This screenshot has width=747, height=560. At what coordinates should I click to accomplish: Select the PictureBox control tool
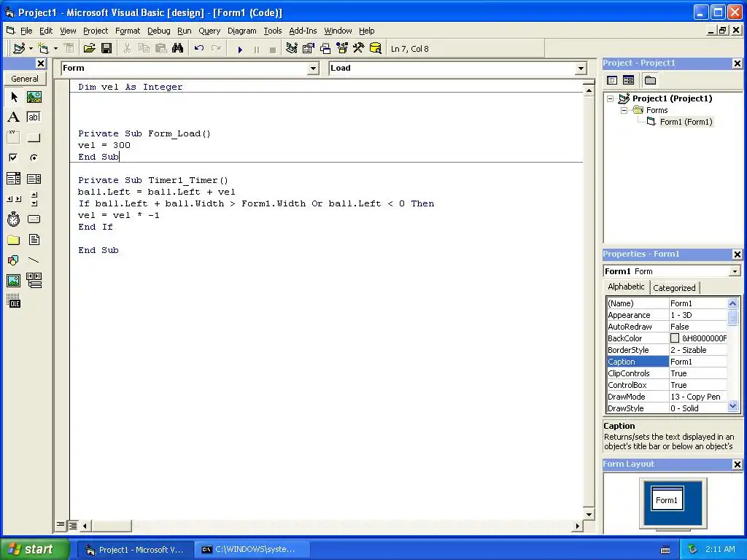[34, 97]
